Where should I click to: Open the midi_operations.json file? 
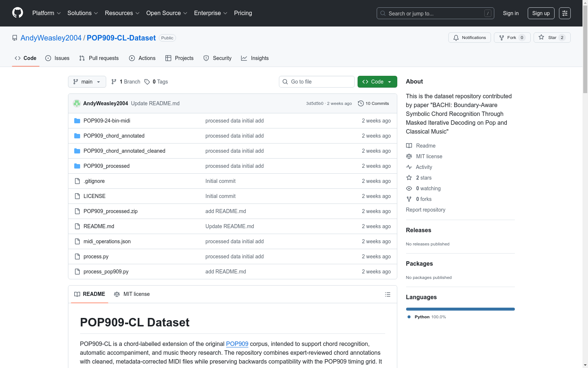pos(107,241)
